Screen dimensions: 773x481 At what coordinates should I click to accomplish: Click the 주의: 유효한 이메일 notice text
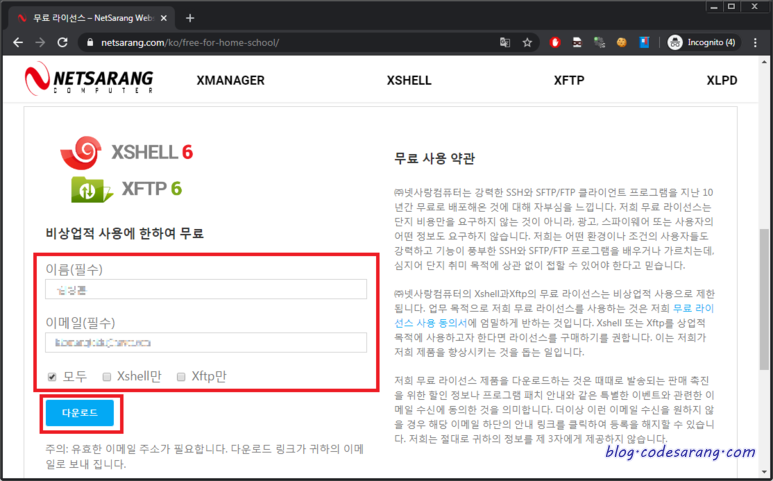pyautogui.click(x=204, y=456)
